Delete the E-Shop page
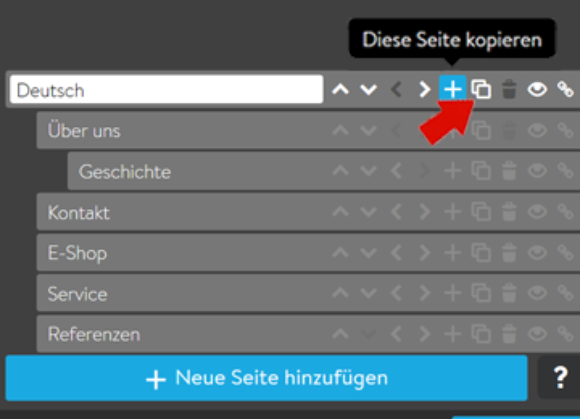This screenshot has height=419, width=580. (509, 253)
